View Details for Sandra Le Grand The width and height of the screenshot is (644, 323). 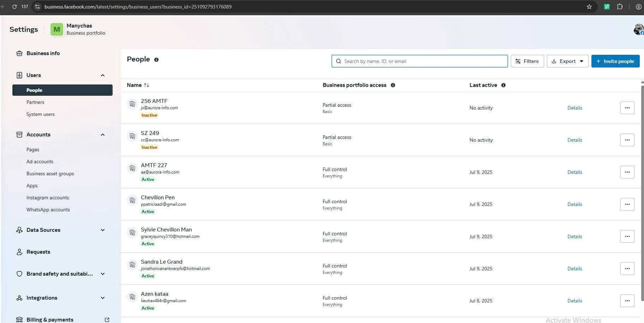575,269
